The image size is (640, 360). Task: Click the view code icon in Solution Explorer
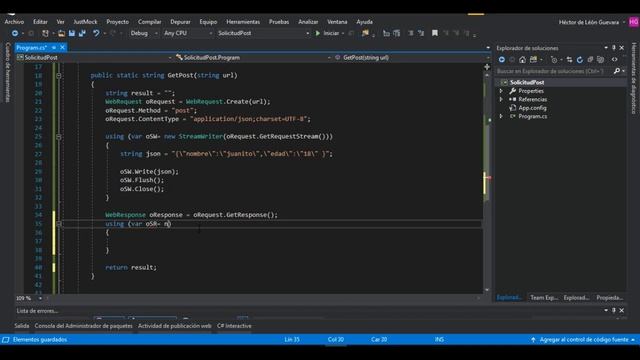614,60
